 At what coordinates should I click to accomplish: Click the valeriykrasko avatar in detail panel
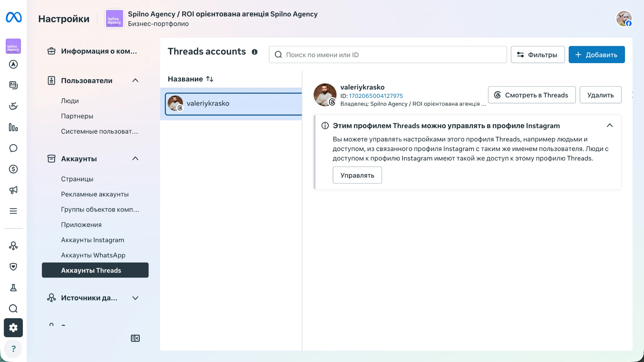pyautogui.click(x=325, y=95)
